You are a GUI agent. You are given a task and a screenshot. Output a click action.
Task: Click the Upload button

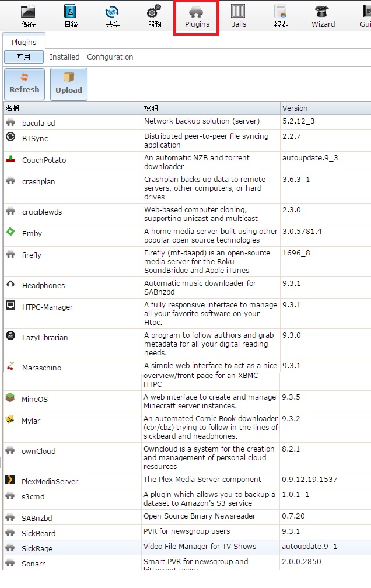pyautogui.click(x=69, y=84)
